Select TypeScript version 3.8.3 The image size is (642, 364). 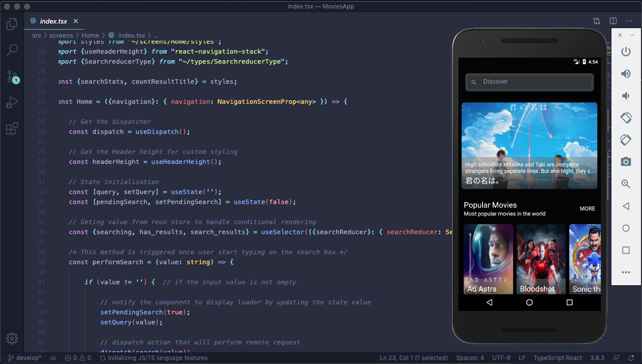(x=598, y=358)
